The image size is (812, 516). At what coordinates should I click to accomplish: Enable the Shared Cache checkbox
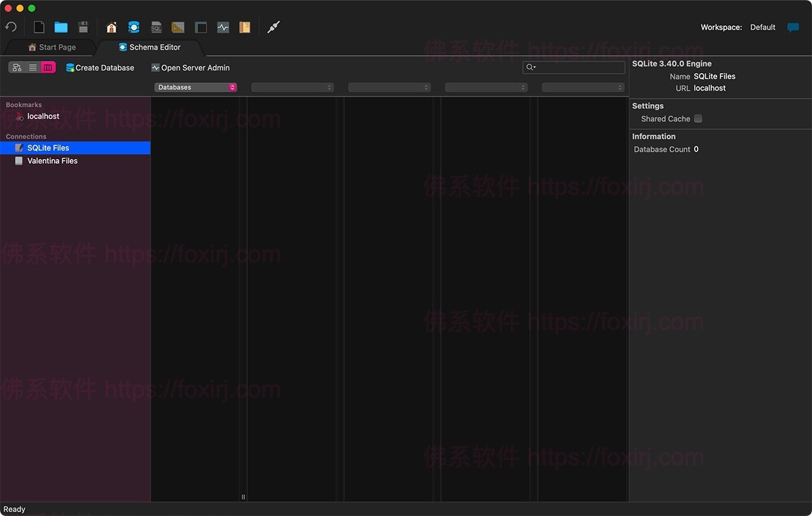coord(698,118)
